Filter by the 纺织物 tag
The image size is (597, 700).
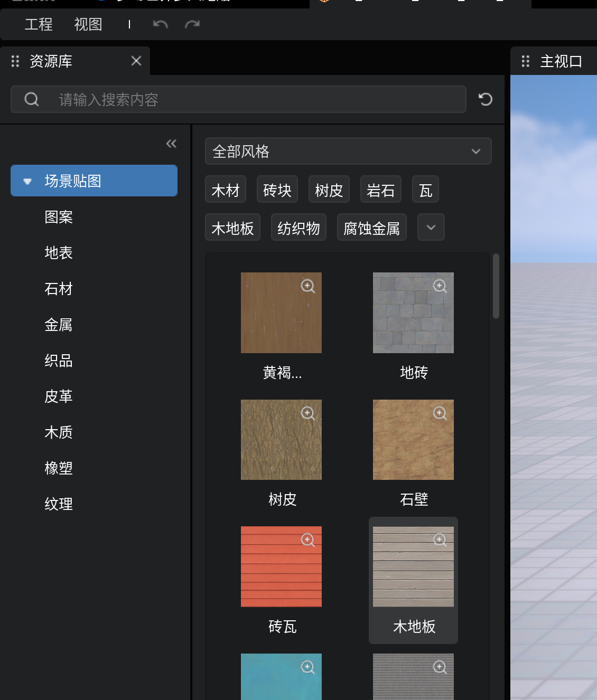point(298,227)
